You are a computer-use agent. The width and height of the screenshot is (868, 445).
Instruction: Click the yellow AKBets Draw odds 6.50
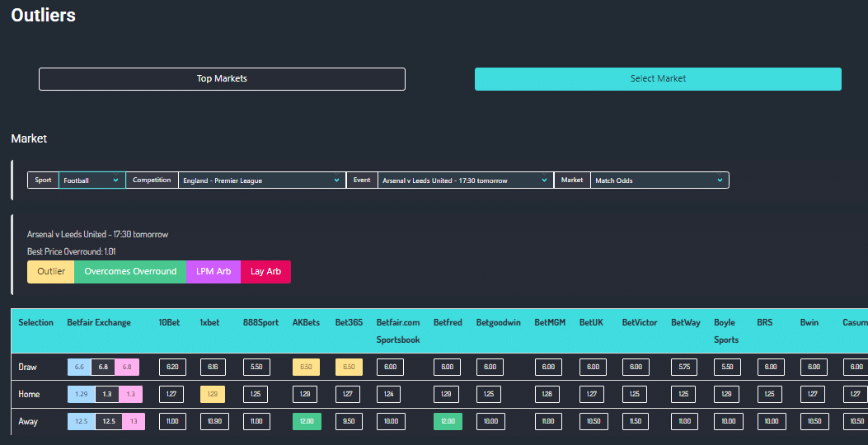point(306,367)
